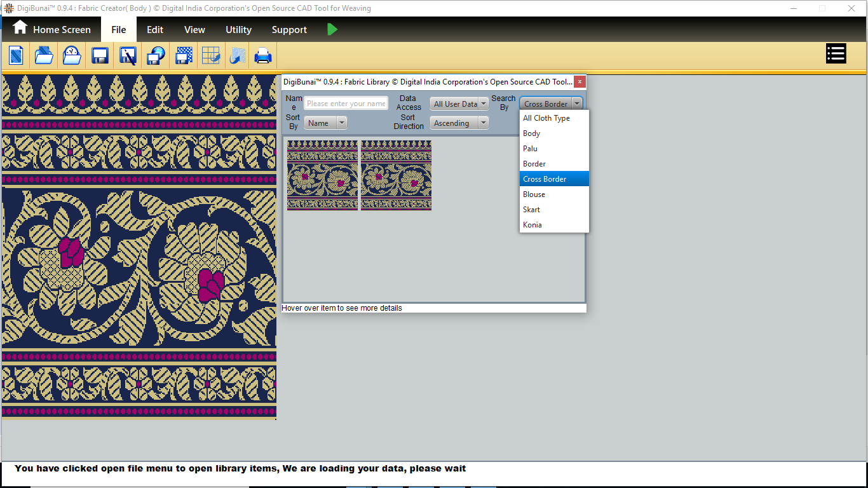Open the Utility menu
868x488 pixels.
pyautogui.click(x=238, y=30)
